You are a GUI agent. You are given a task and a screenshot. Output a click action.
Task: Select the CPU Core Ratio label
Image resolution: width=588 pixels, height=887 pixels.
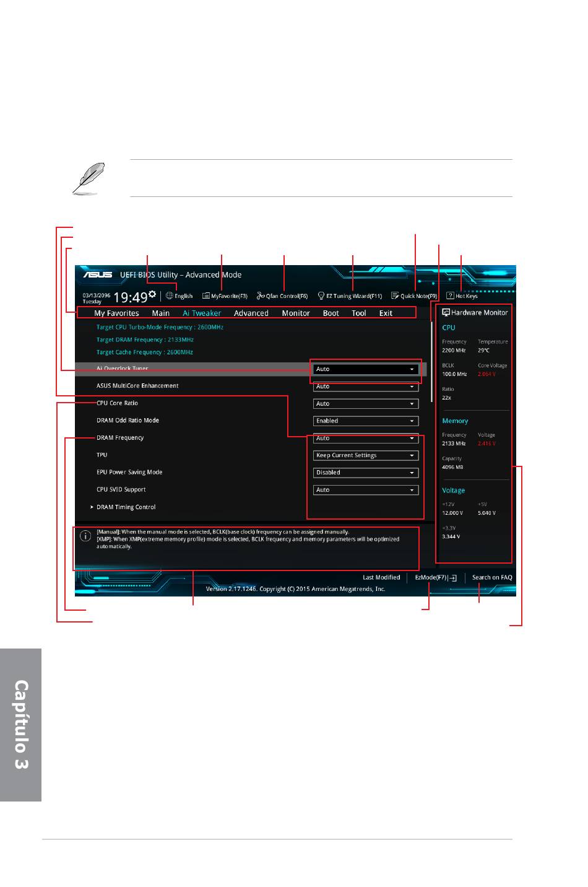[x=117, y=403]
